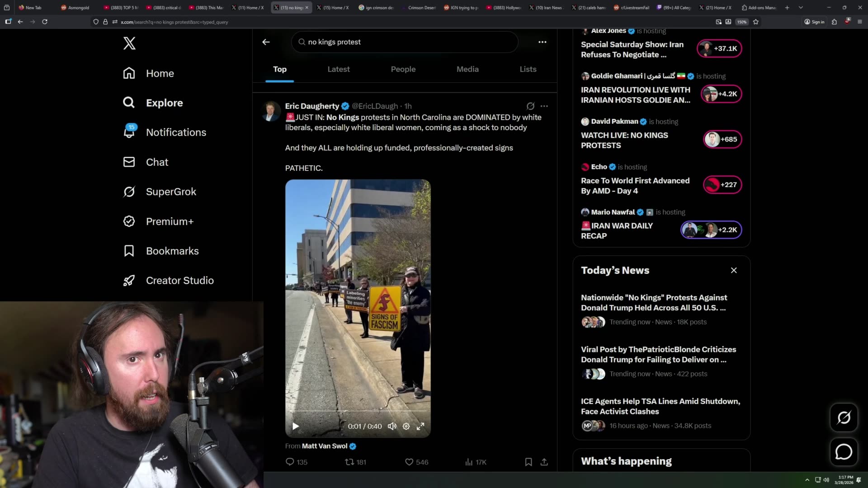
Task: Repost the post with 181 reposts
Action: (x=355, y=462)
